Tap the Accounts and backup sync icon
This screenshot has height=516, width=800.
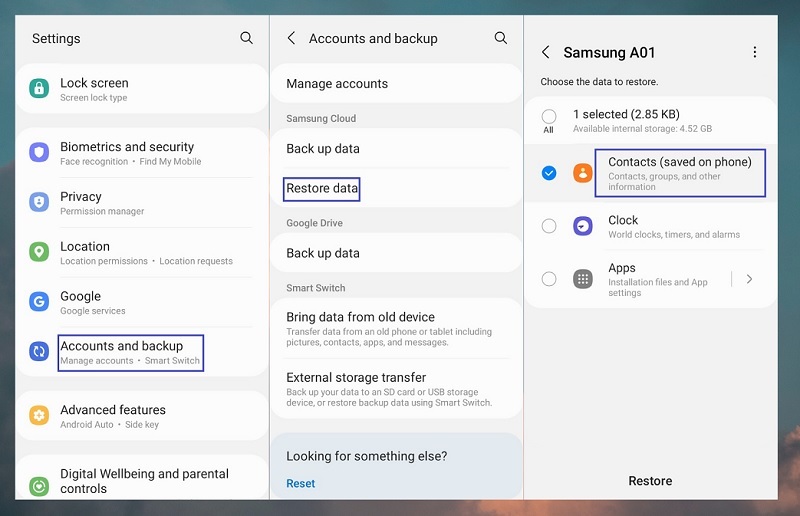pyautogui.click(x=39, y=351)
